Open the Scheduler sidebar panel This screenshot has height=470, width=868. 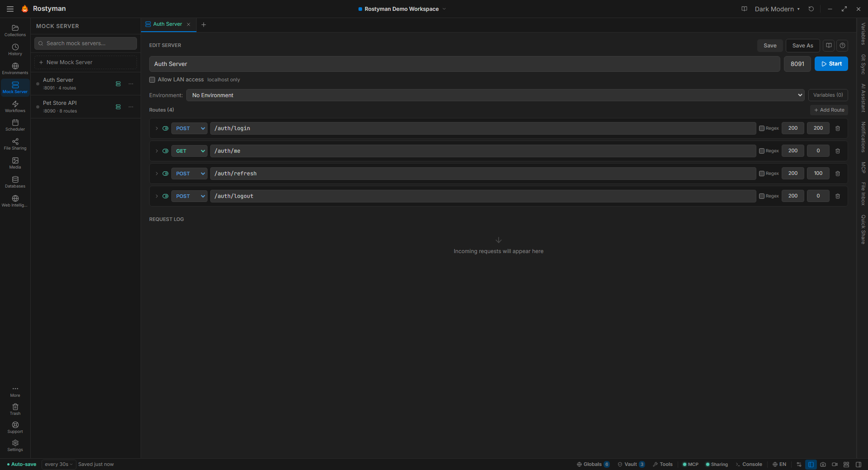pyautogui.click(x=15, y=125)
